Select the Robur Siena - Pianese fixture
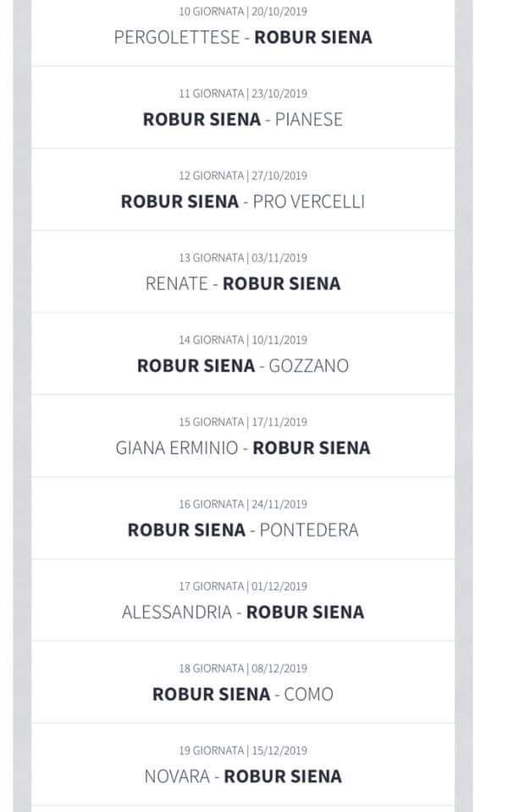Image resolution: width=508 pixels, height=812 pixels. tap(243, 119)
